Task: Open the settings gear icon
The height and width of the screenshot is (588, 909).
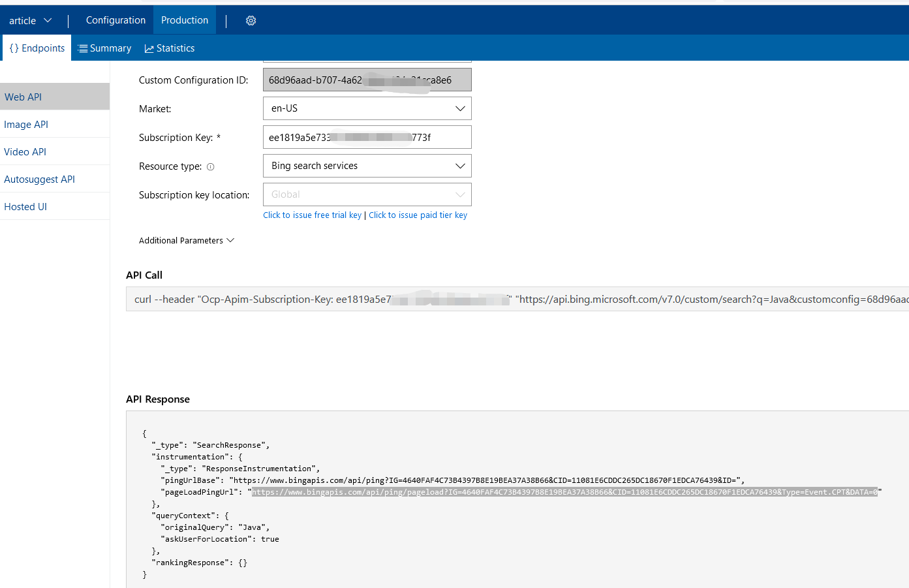Action: pyautogui.click(x=251, y=21)
